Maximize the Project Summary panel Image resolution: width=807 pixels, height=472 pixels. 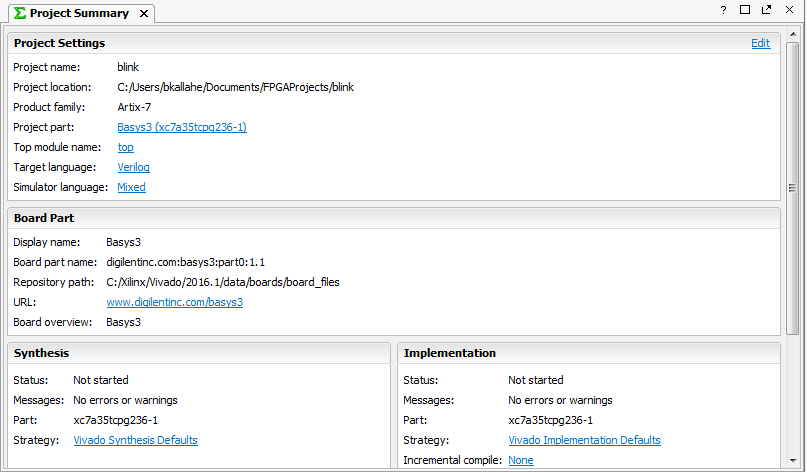tap(745, 9)
